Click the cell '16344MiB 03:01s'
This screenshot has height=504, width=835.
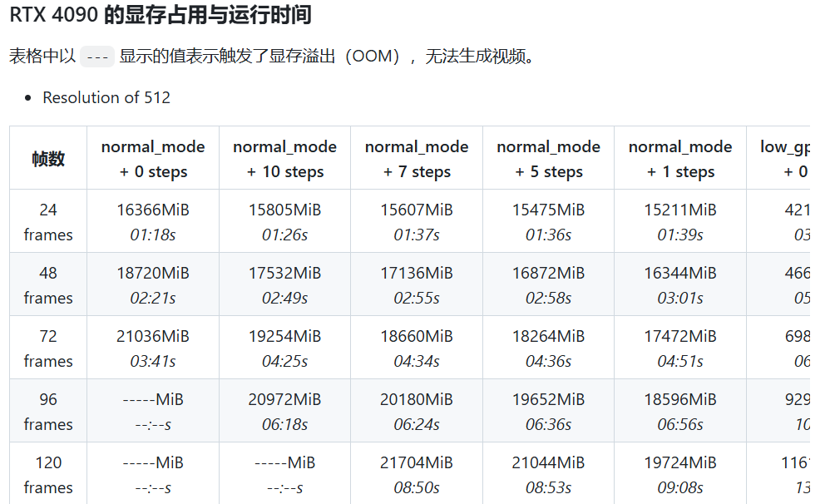(x=680, y=284)
